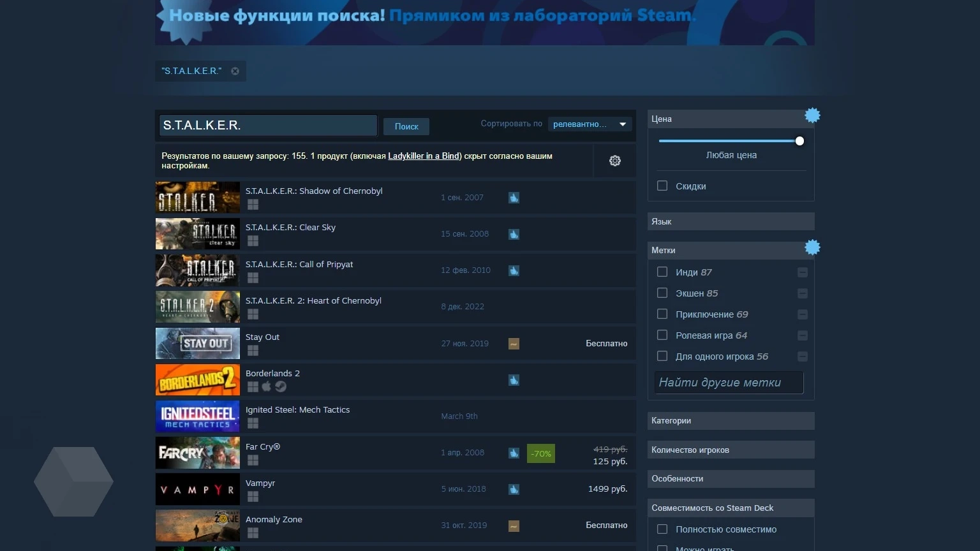This screenshot has width=980, height=551.
Task: Click Windows icon under Call of Pripyat
Action: [x=253, y=277]
